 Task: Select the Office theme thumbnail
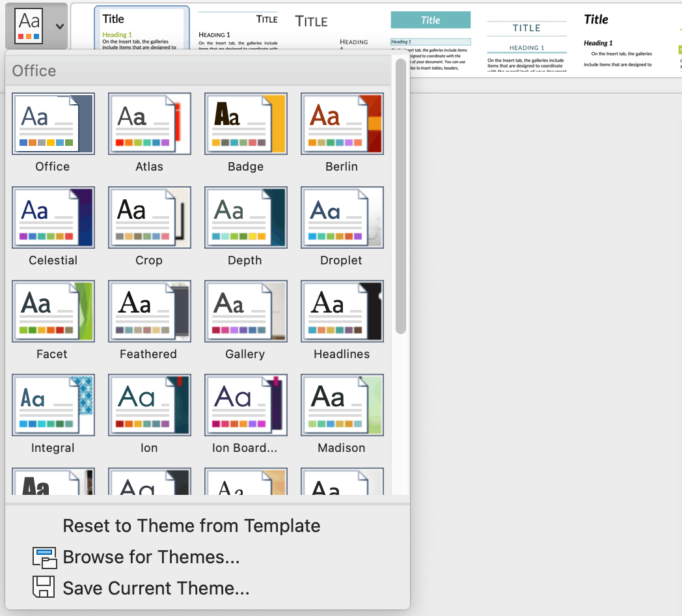coord(53,124)
